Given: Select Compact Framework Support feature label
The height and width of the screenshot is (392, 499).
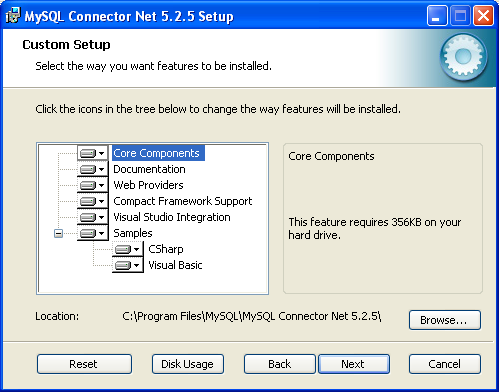Looking at the screenshot, I should 183,201.
